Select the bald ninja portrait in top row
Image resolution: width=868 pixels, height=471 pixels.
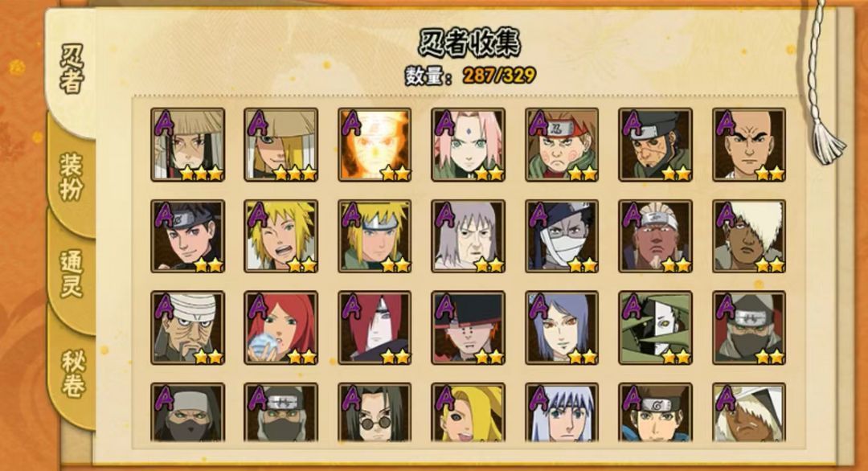coord(749,145)
